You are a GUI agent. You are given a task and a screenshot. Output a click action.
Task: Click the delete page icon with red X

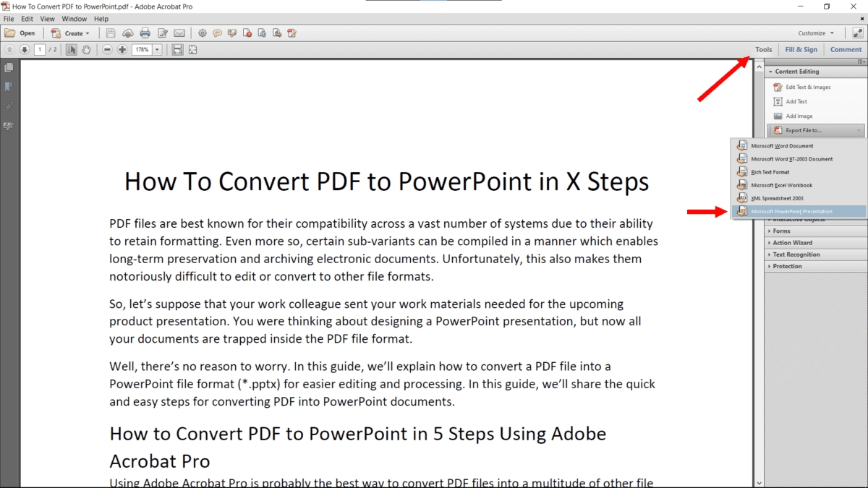click(x=247, y=33)
